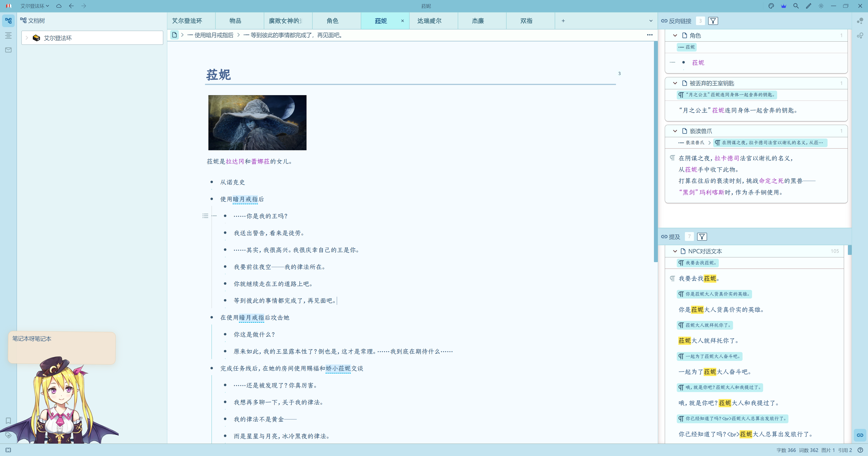Open the tab list dropdown chevron
868x456 pixels.
(x=651, y=21)
